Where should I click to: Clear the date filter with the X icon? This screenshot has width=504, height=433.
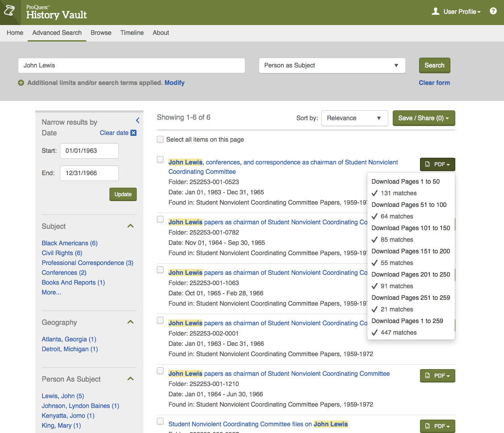pos(133,133)
